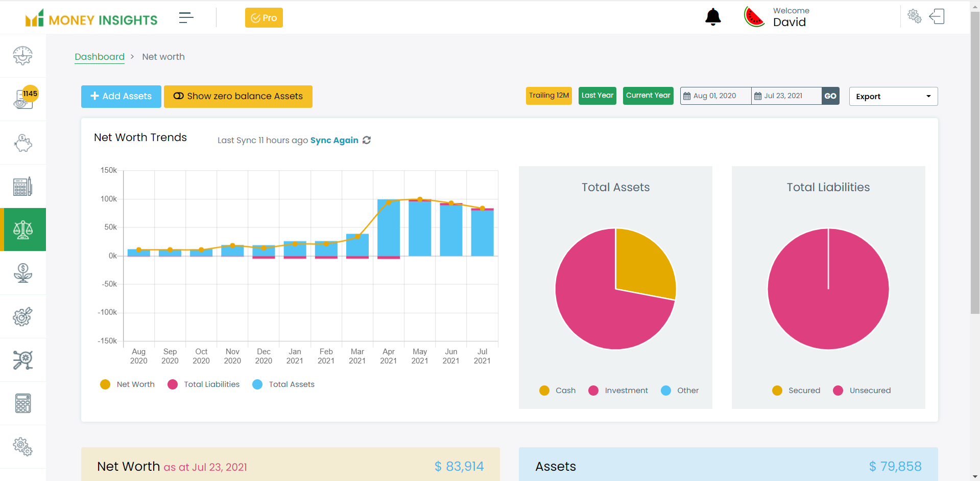Toggle Show zero balance Assets
This screenshot has width=980, height=481.
point(238,96)
